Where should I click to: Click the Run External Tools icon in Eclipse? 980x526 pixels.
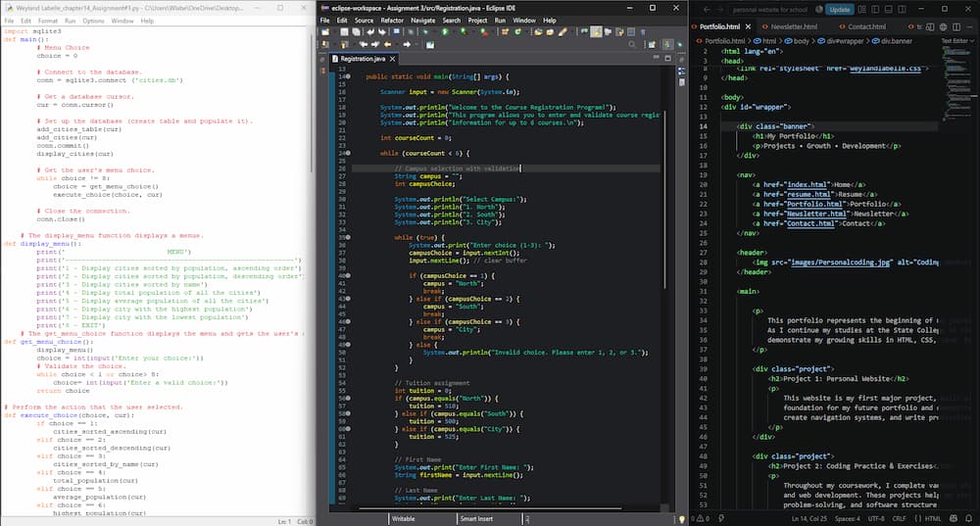coord(484,32)
